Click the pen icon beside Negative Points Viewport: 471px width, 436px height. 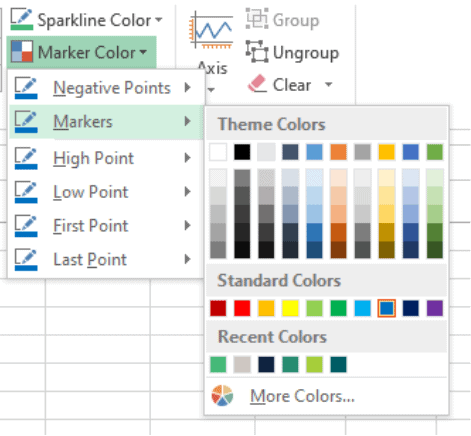[26, 88]
